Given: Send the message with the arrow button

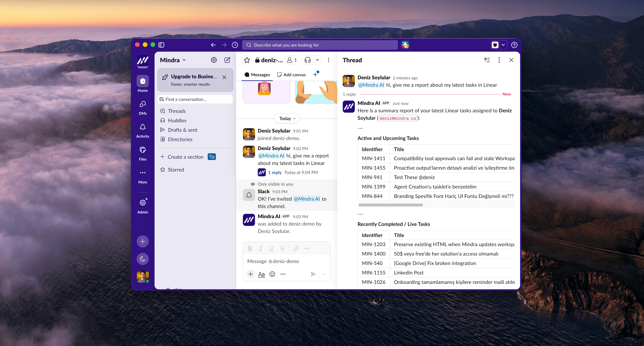Looking at the screenshot, I should pyautogui.click(x=313, y=274).
